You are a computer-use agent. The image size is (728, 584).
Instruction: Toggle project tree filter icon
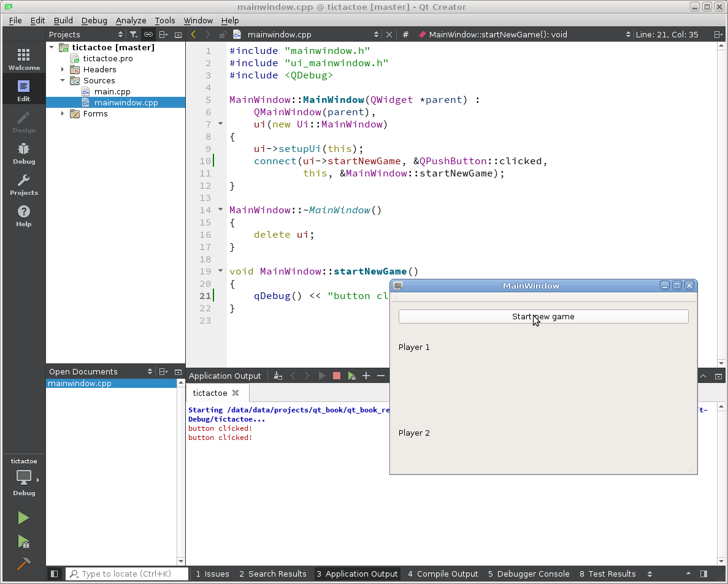133,35
